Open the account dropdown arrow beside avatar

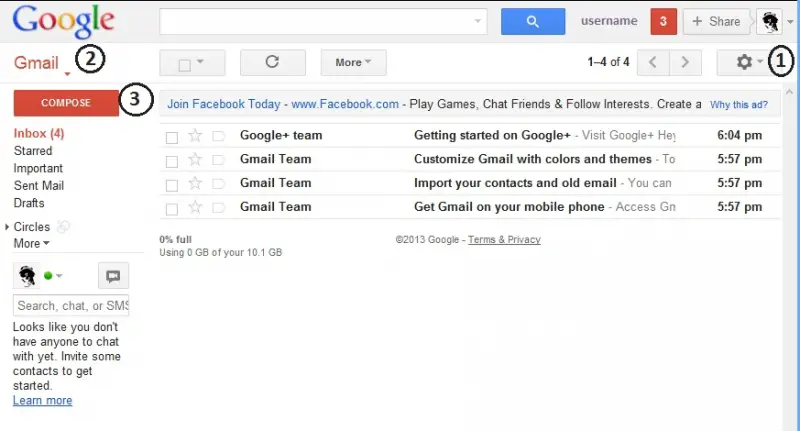[x=790, y=22]
